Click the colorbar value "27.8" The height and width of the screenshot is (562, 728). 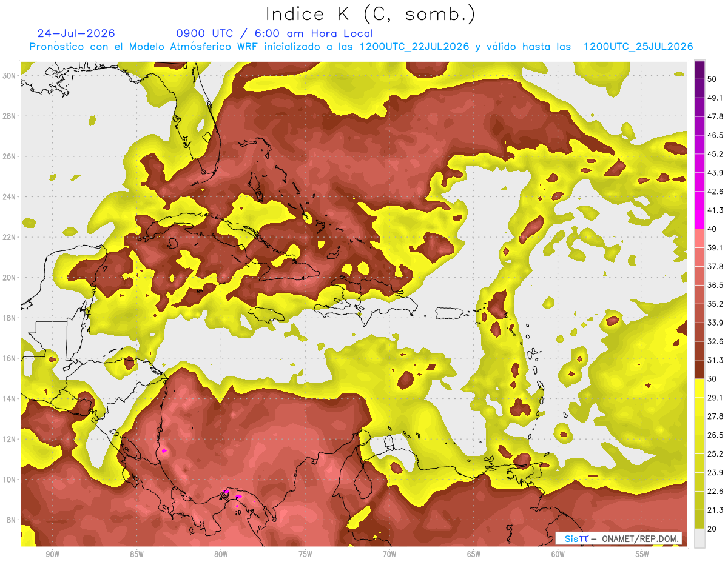click(715, 416)
